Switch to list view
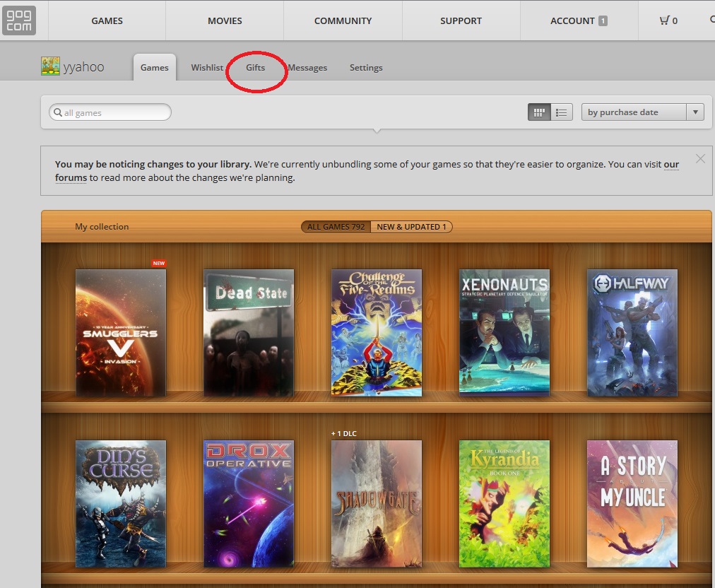Viewport: 715px width, 588px height. pos(561,112)
